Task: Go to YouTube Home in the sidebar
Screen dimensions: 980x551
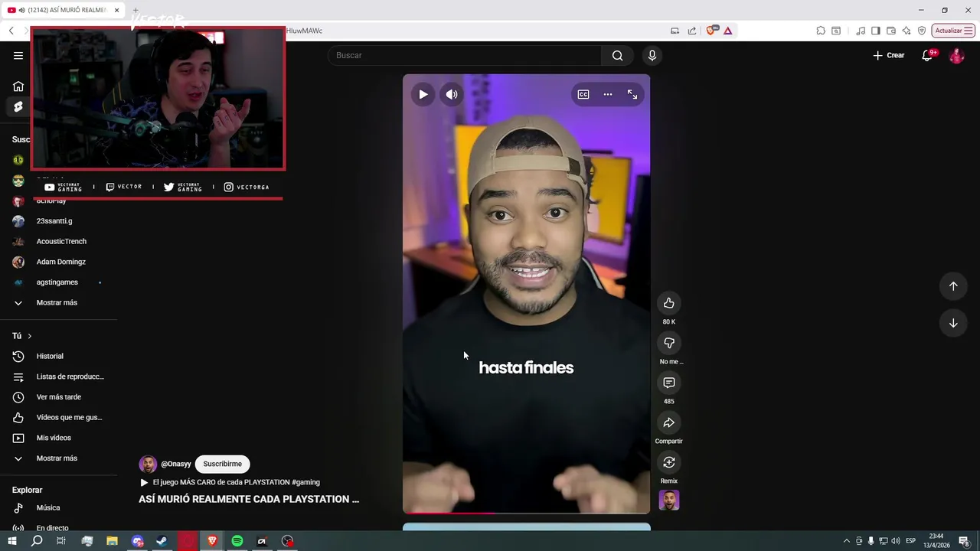Action: pyautogui.click(x=18, y=86)
